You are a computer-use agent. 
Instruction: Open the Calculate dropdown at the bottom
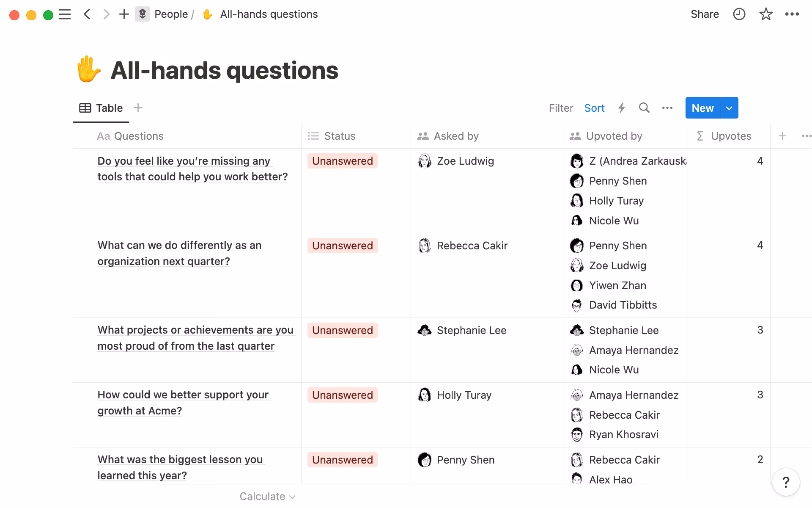(267, 496)
